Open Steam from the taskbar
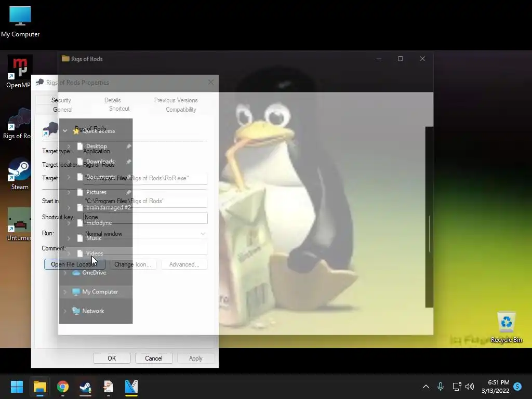The width and height of the screenshot is (532, 399). tap(86, 387)
